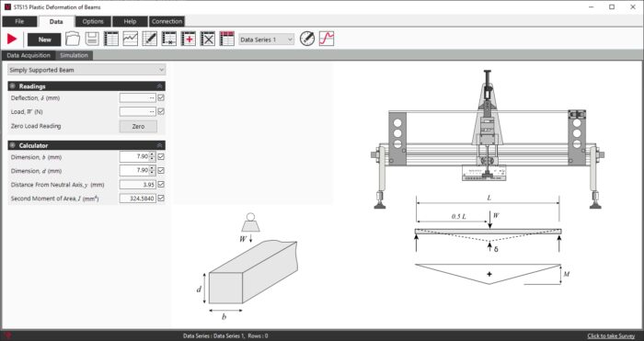The width and height of the screenshot is (644, 341).
Task: Increase Dimension b with the up stepper
Action: click(153, 154)
